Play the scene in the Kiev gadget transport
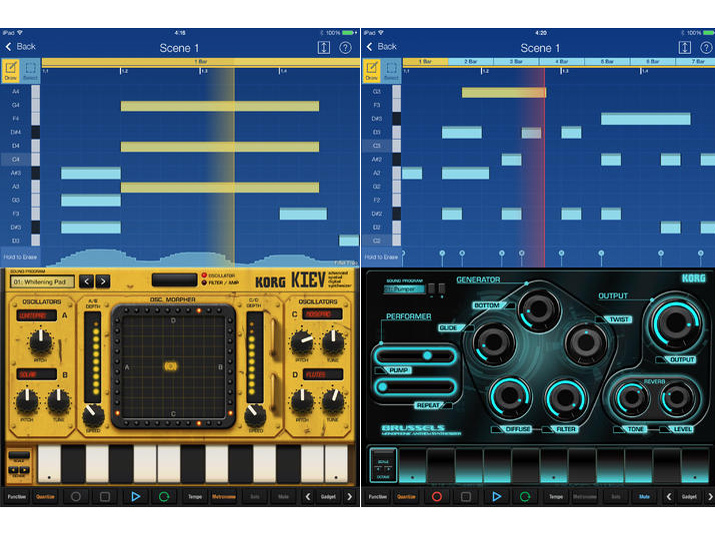This screenshot has height=536, width=715. coord(135,497)
